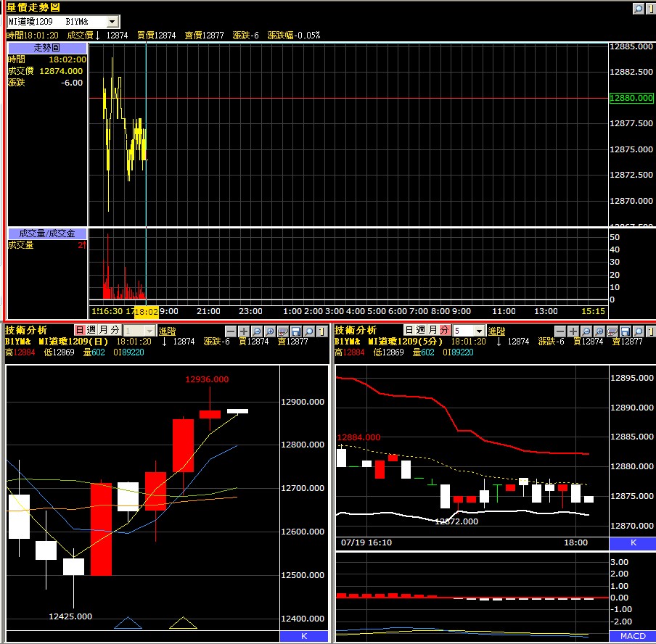
Task: Zoom in using the 5-minute chart magnifier-plus icon
Action: [599, 331]
